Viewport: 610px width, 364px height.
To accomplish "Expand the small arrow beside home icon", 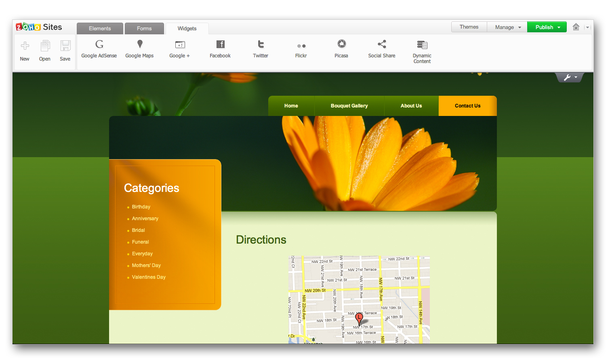I will pyautogui.click(x=588, y=27).
